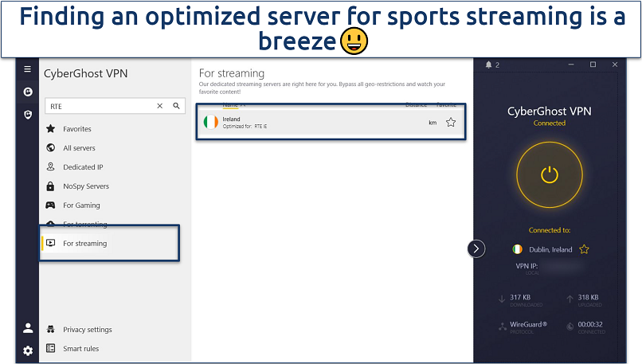This screenshot has width=642, height=364.
Task: Click the 318 KB uploaded value
Action: [588, 297]
